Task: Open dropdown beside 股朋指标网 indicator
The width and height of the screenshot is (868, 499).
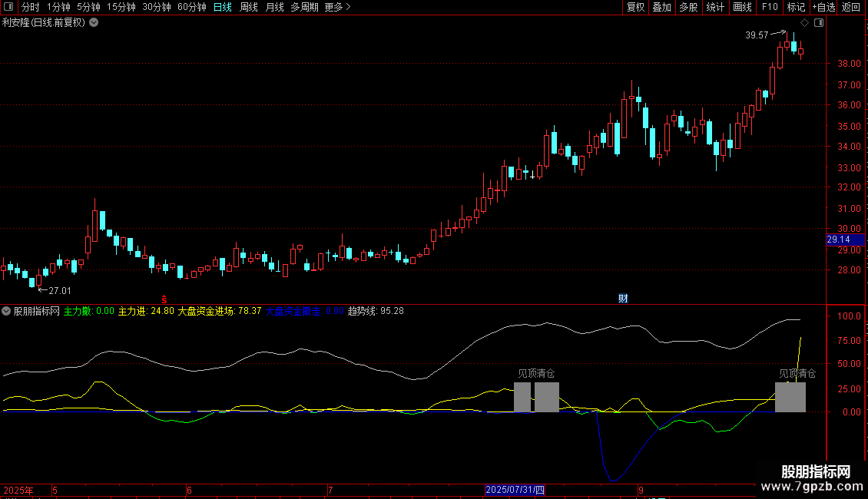Action: [6, 311]
